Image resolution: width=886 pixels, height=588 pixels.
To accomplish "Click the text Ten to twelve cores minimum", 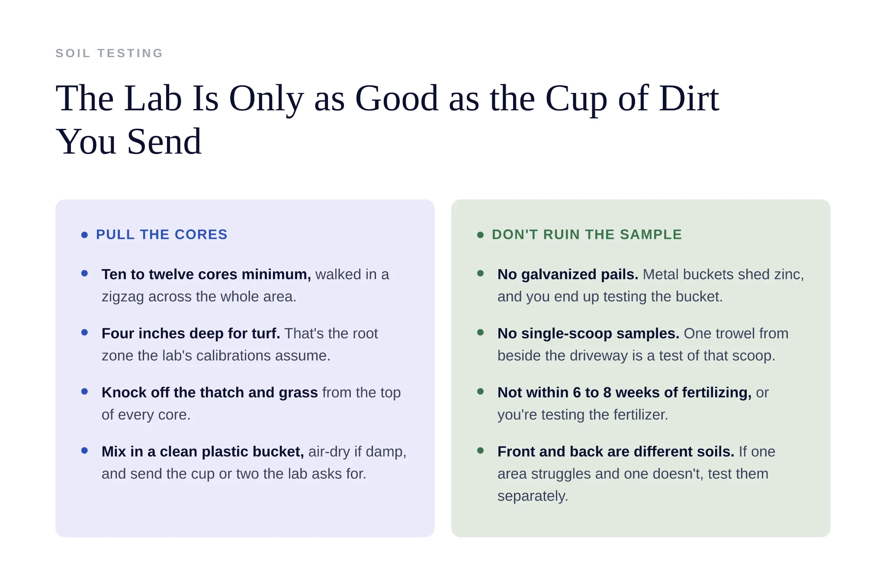I will (206, 274).
